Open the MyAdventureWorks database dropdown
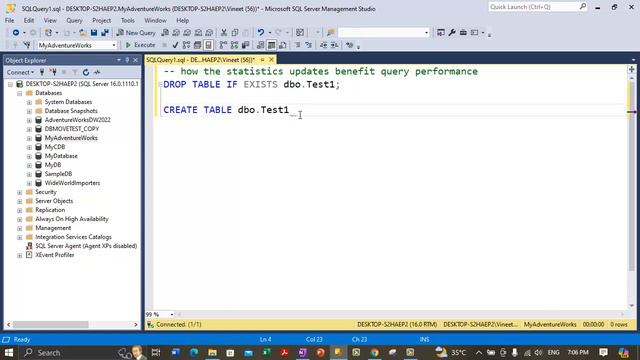 [x=114, y=45]
